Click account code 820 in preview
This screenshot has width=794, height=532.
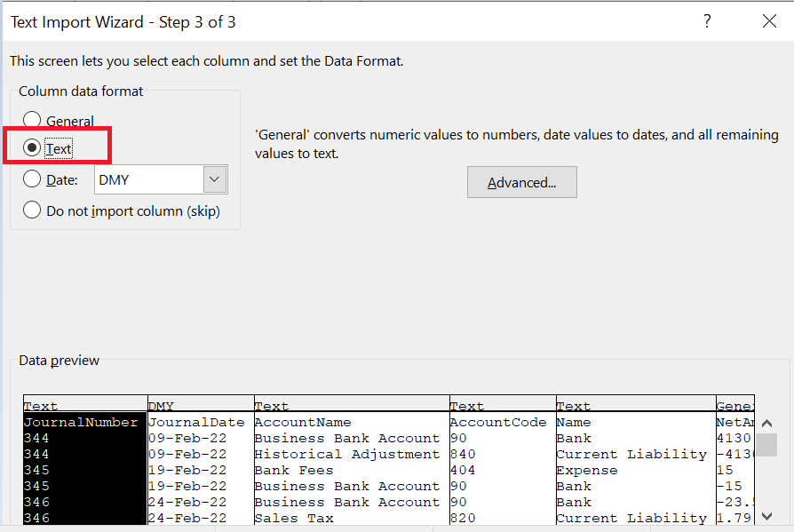click(x=463, y=518)
